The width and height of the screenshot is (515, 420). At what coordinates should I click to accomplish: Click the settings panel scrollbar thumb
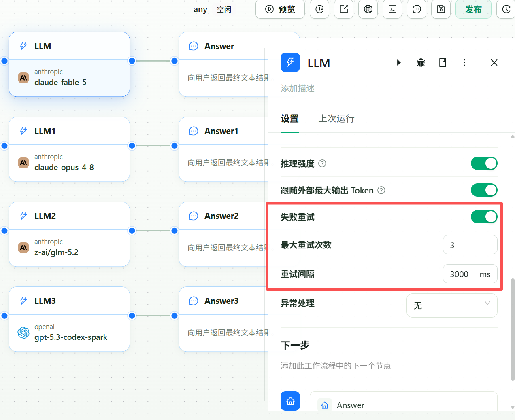point(513,329)
